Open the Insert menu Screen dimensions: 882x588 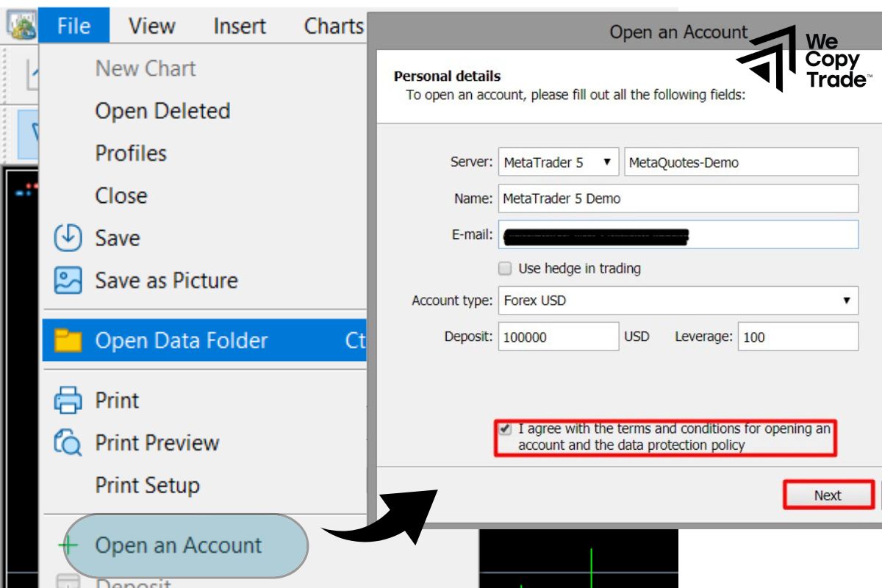pyautogui.click(x=238, y=26)
